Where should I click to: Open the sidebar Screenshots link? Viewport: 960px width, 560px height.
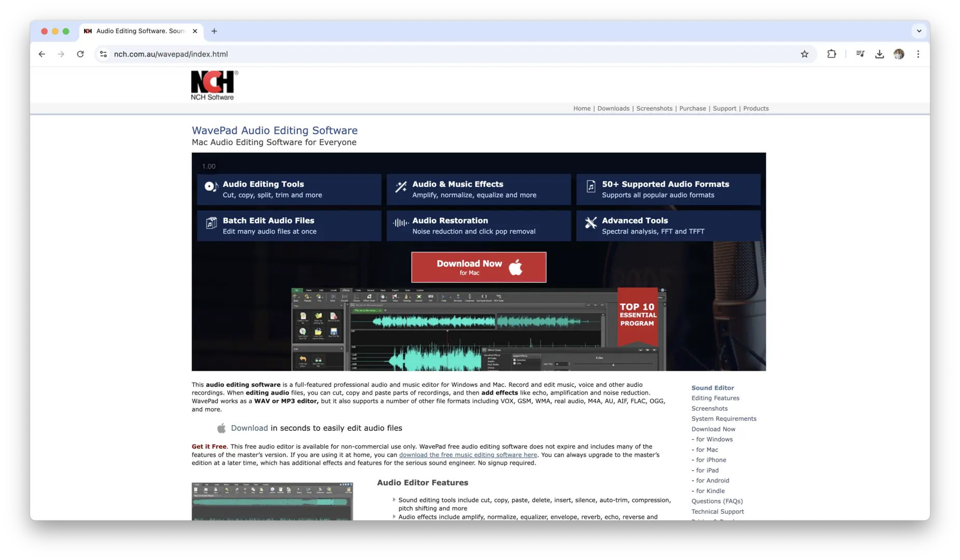coord(709,409)
